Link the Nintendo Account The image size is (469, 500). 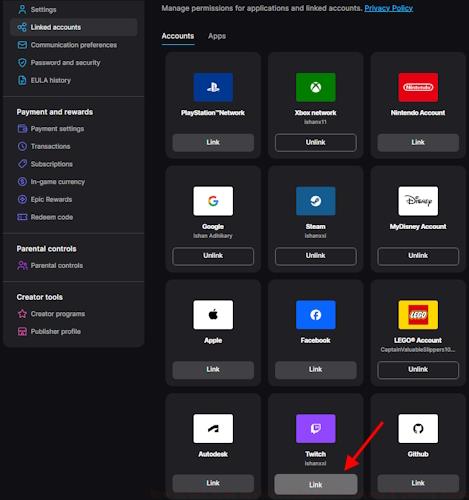[418, 142]
